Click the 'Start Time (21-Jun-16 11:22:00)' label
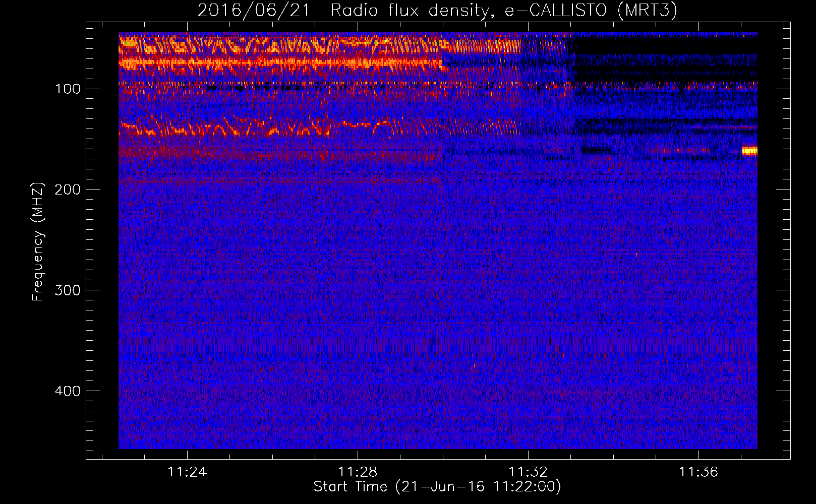 437,487
